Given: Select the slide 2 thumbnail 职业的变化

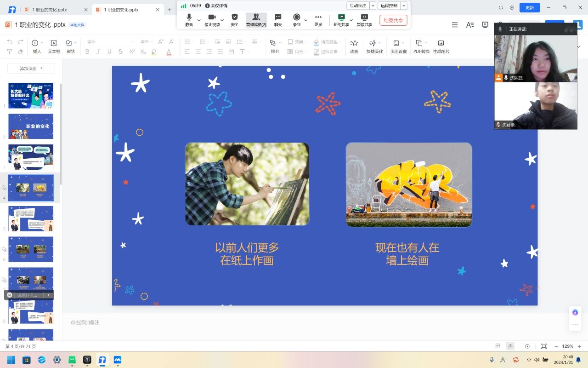Looking at the screenshot, I should [x=31, y=126].
